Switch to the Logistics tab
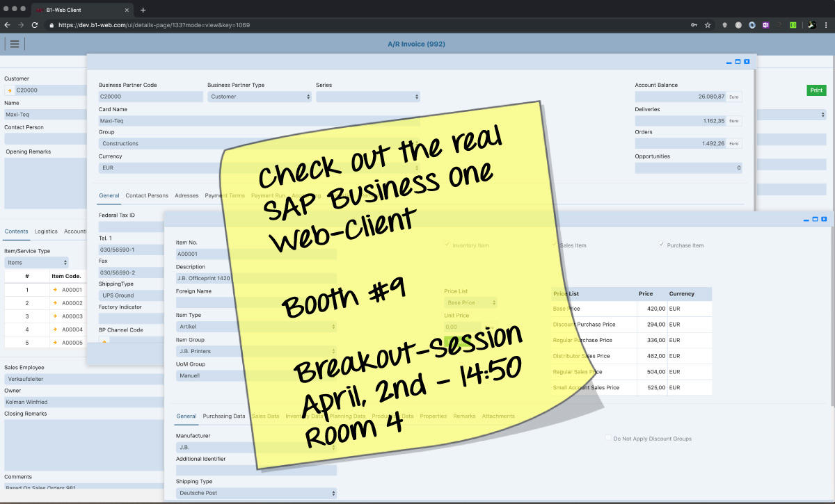Viewport: 835px width, 504px height. [x=46, y=231]
